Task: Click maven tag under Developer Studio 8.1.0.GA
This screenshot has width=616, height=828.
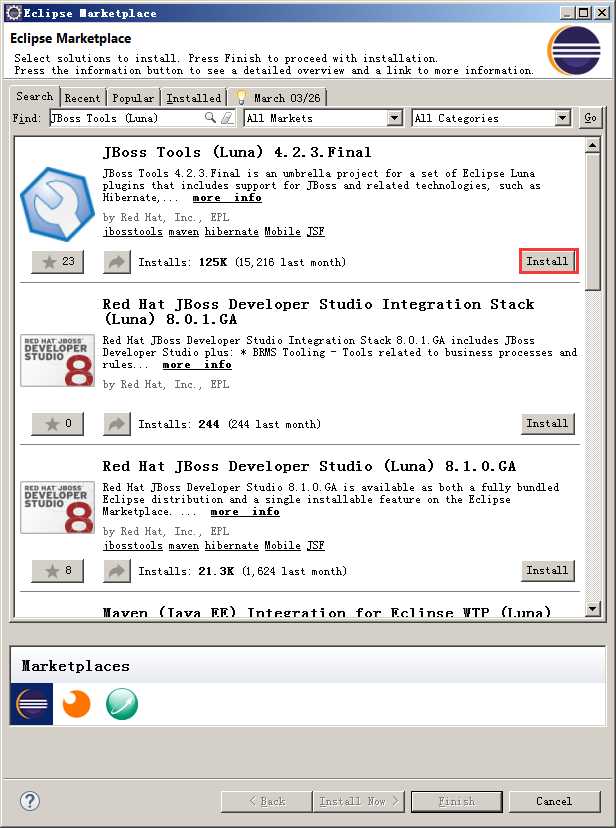Action: [x=184, y=545]
